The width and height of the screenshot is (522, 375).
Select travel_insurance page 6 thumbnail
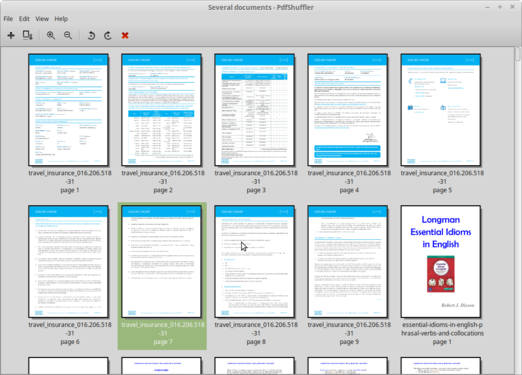pyautogui.click(x=69, y=261)
